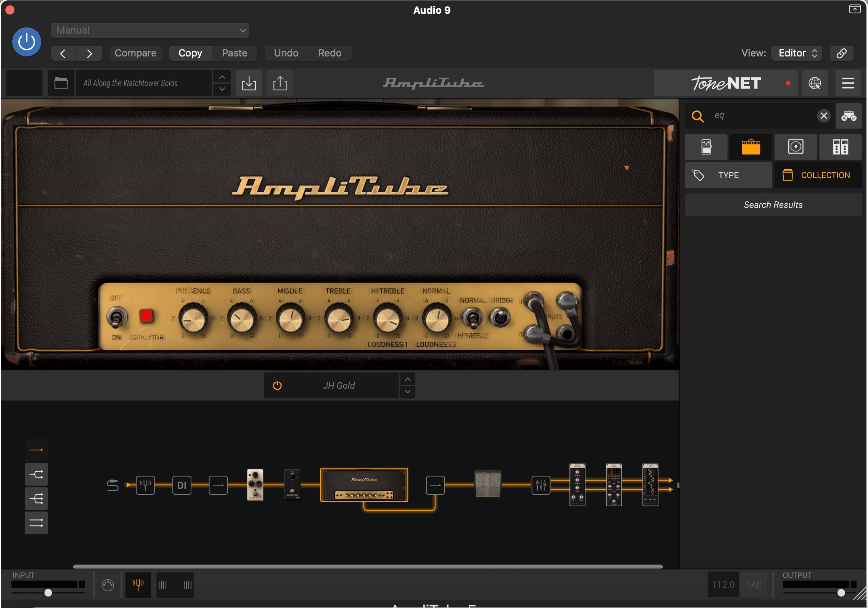Go to the next plugin setting
The width and height of the screenshot is (868, 608).
[x=89, y=53]
